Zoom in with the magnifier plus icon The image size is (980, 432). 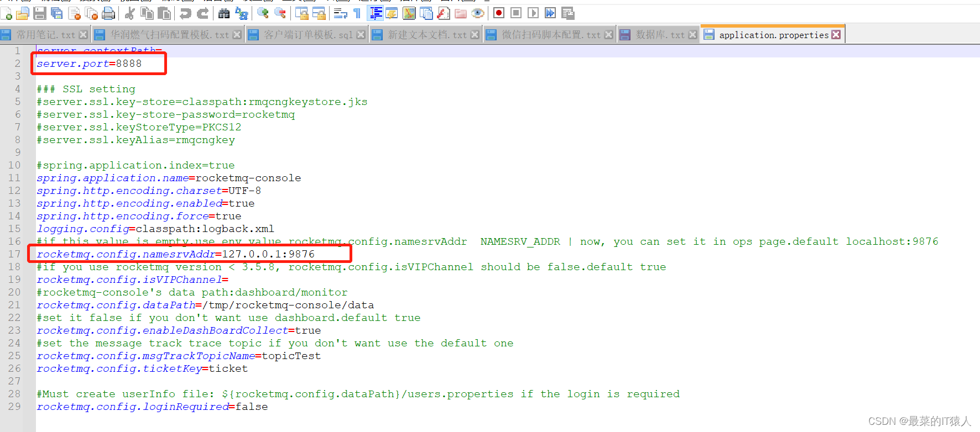[x=263, y=13]
